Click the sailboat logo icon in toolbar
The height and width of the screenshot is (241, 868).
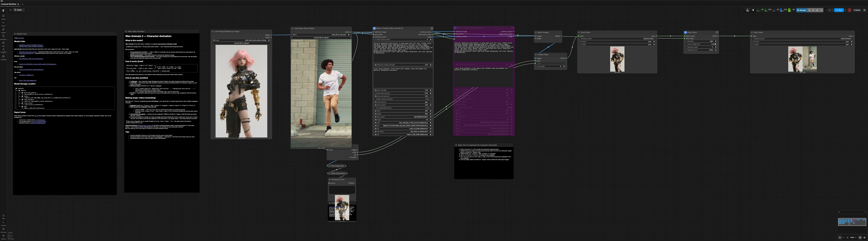748,10
